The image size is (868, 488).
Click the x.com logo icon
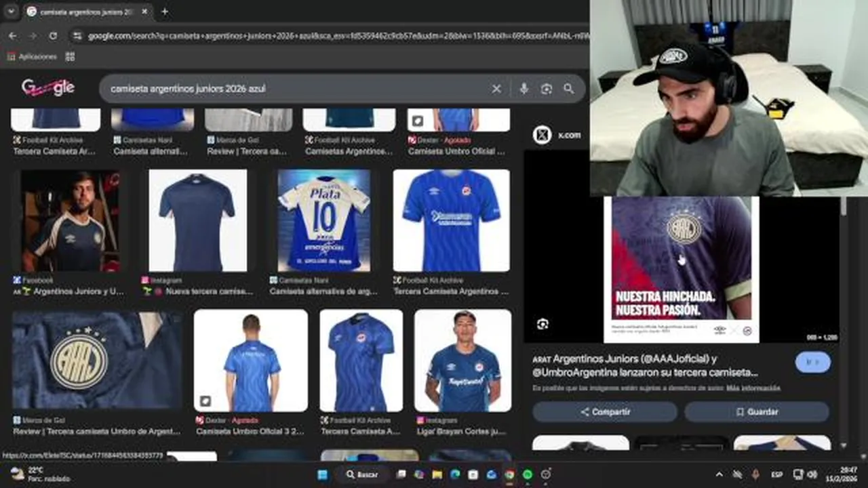542,135
